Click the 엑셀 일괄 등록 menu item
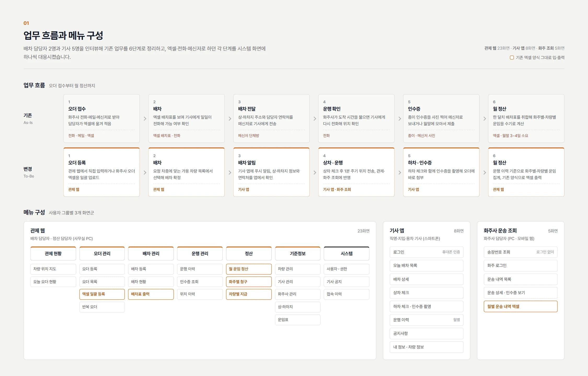Viewport: 588px width, 376px height. point(102,294)
